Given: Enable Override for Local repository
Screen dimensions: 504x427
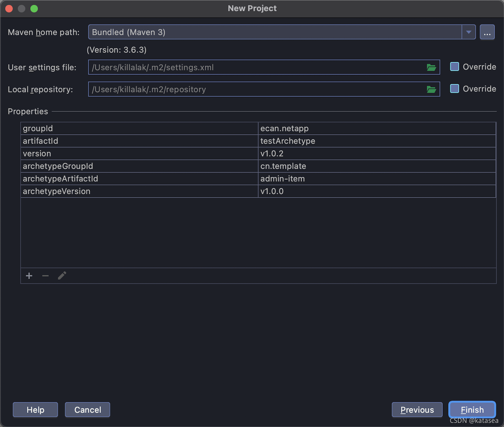Looking at the screenshot, I should [455, 89].
